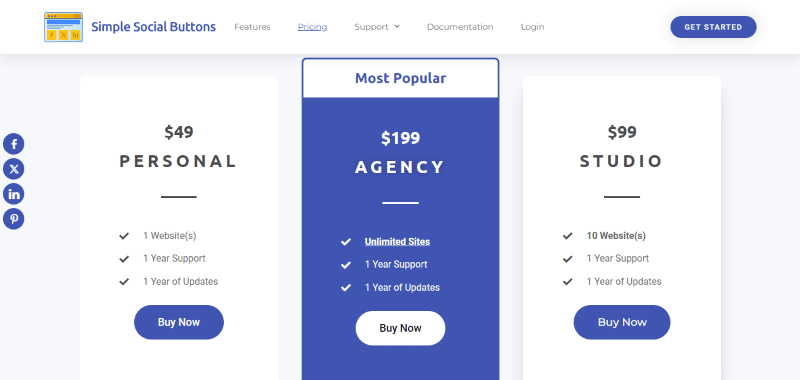The image size is (800, 380).
Task: Go to the Pricing page link
Action: click(312, 27)
